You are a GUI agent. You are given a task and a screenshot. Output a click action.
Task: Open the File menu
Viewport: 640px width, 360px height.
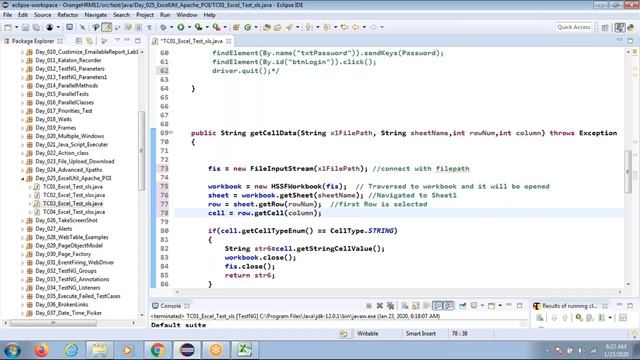7,15
